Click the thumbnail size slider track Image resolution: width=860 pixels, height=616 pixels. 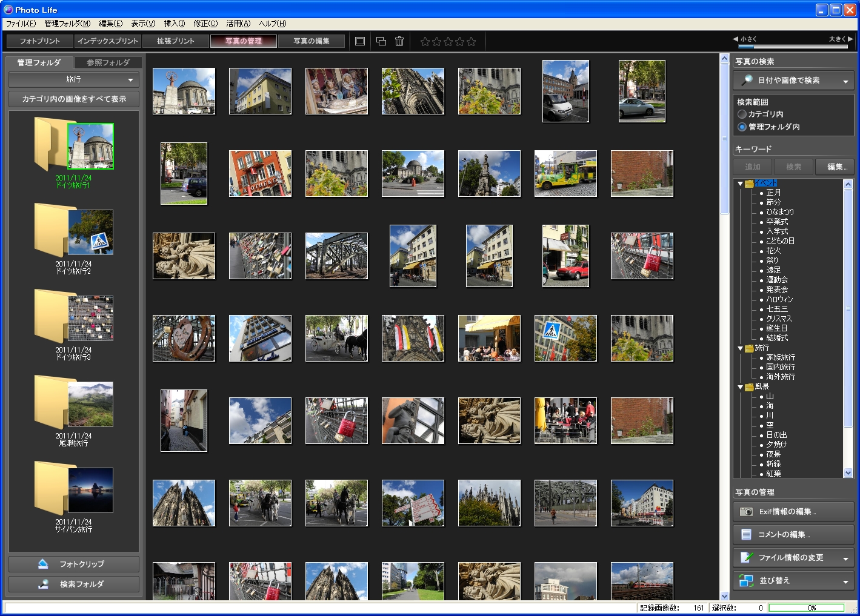click(793, 46)
